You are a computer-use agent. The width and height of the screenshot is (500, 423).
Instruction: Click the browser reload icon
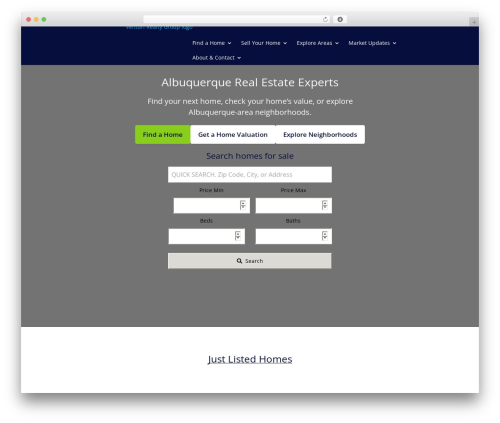(325, 19)
